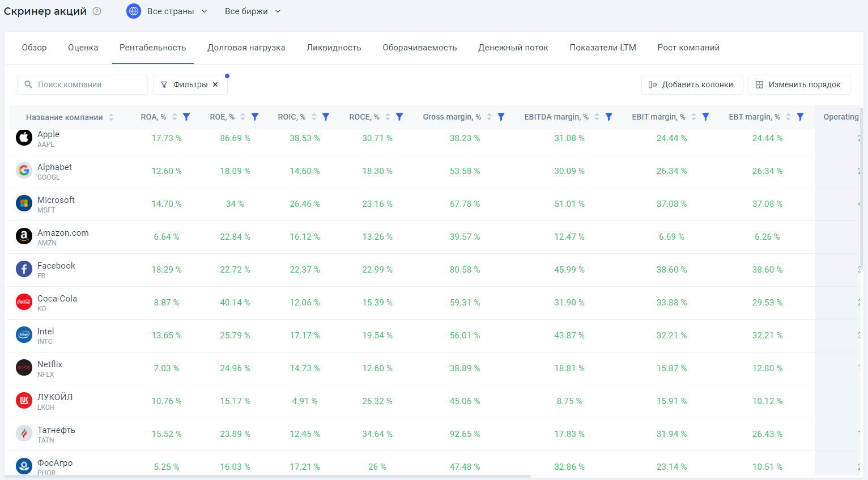Click the Facebook logo icon
Screen dimensions: 868x480
pos(24,269)
